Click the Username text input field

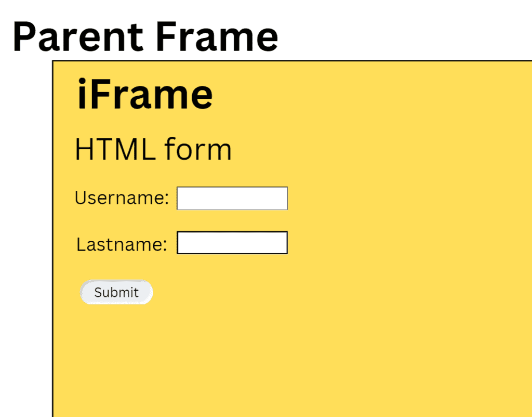pyautogui.click(x=232, y=198)
